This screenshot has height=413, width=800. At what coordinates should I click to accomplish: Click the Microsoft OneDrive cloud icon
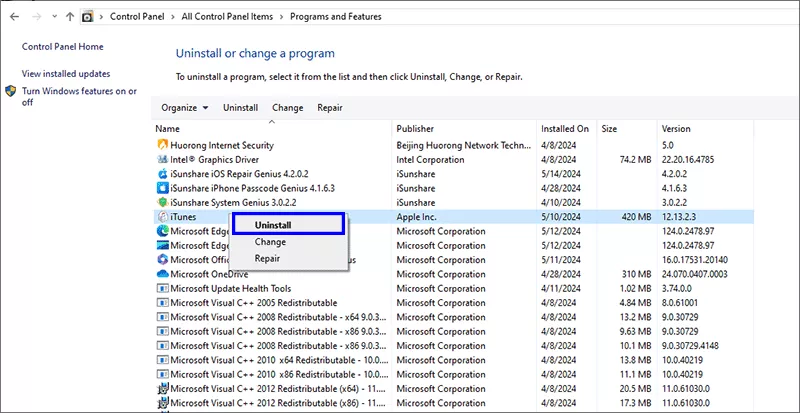(163, 274)
